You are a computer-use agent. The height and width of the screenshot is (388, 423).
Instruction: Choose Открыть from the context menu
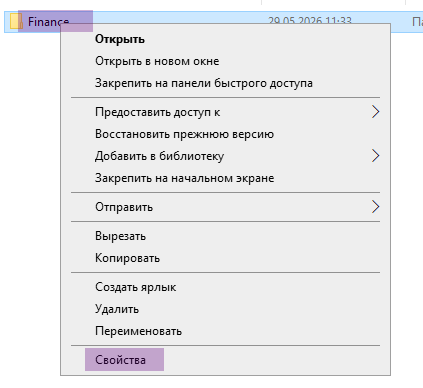point(120,39)
